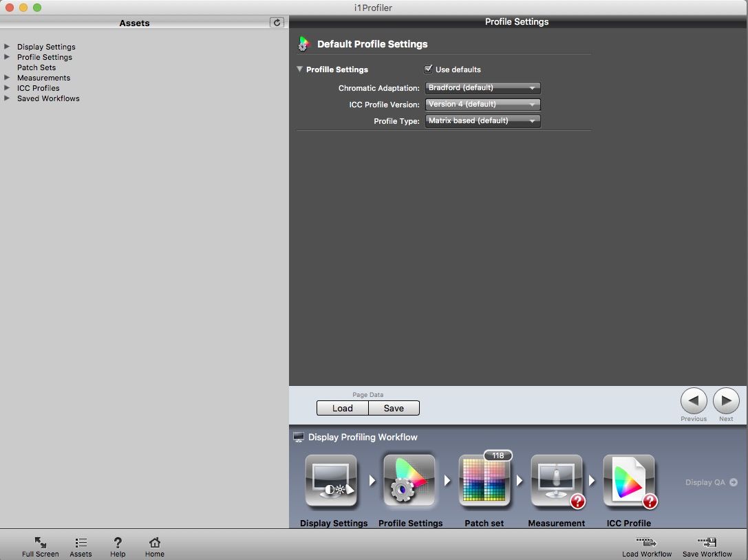Minimize the i1Profiler window
The height and width of the screenshot is (560, 748).
[x=23, y=7]
